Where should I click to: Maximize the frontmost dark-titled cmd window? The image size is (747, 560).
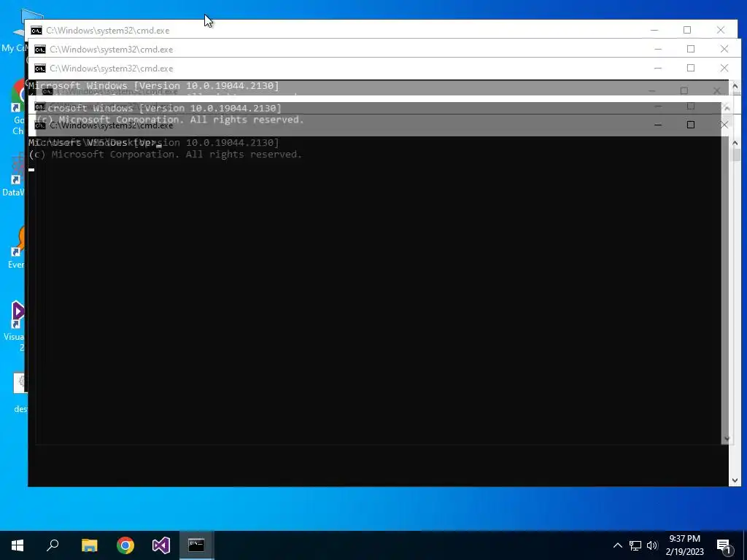[691, 125]
